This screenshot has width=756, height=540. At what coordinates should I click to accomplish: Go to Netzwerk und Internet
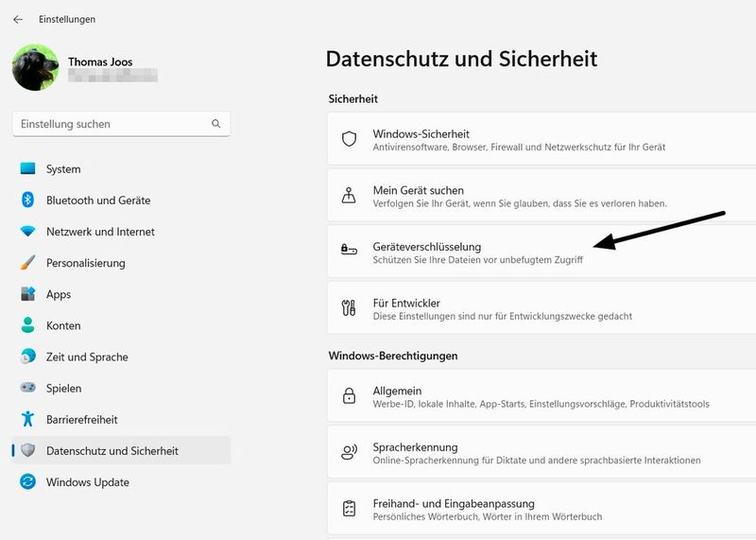coord(121,232)
